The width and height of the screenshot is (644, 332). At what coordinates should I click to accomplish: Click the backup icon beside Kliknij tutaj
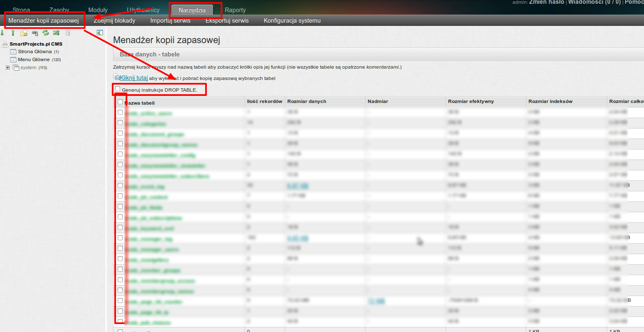[x=116, y=77]
